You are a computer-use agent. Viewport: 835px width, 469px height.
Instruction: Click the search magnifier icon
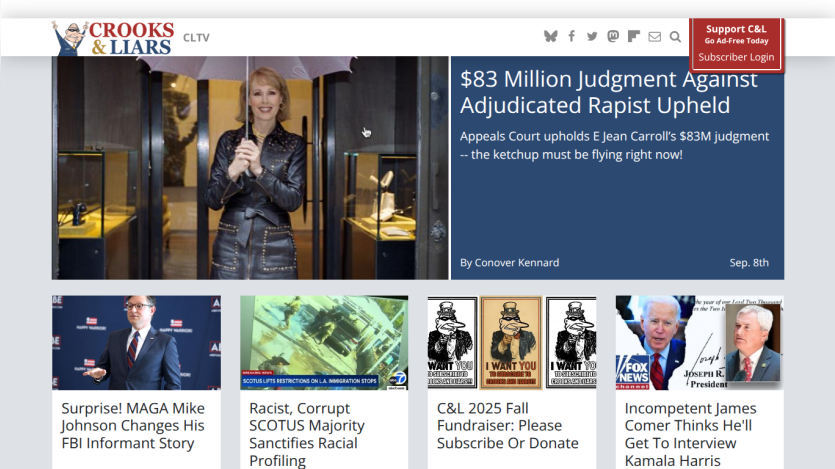click(x=675, y=37)
